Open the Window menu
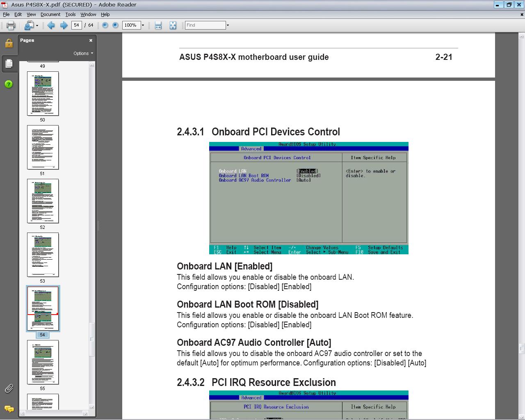Viewport: 525px width, 420px height. pos(88,14)
